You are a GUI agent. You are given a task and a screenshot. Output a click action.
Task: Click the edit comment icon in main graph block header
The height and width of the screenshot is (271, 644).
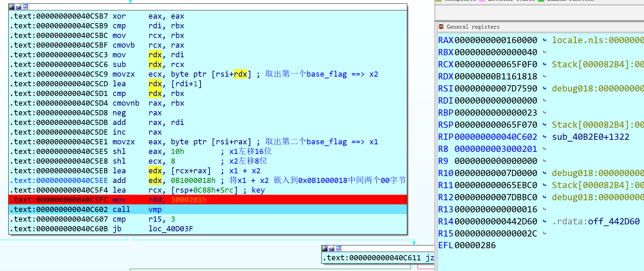point(19,7)
